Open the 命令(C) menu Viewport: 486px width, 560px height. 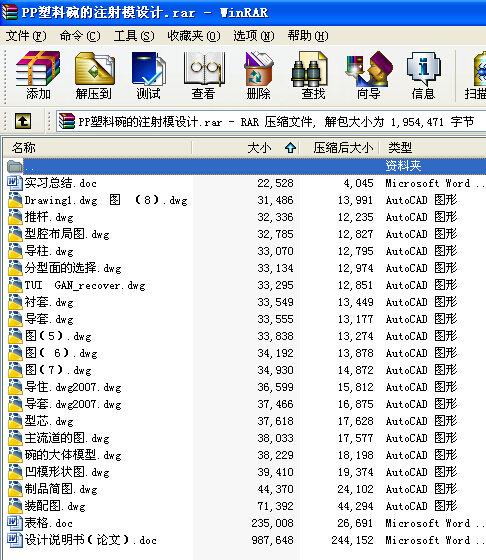coord(80,36)
